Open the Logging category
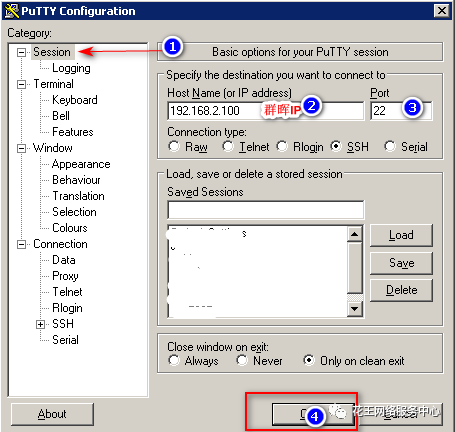The height and width of the screenshot is (432, 455). [x=71, y=68]
